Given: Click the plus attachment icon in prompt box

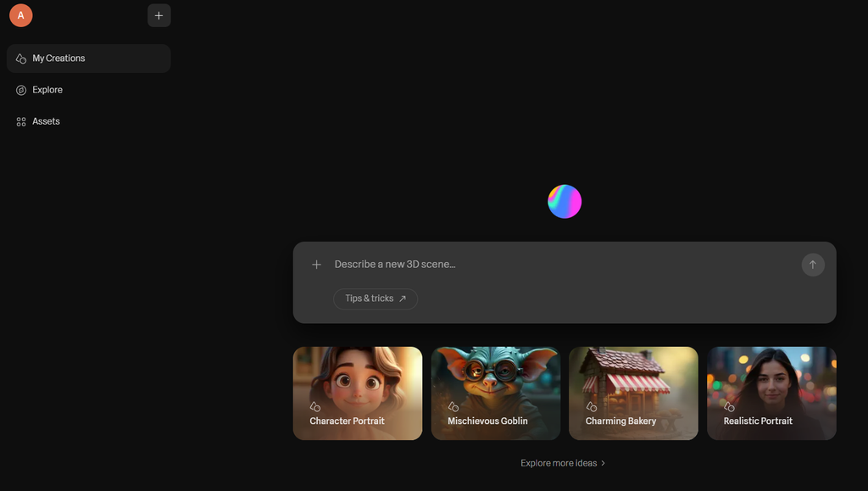Looking at the screenshot, I should click(316, 265).
